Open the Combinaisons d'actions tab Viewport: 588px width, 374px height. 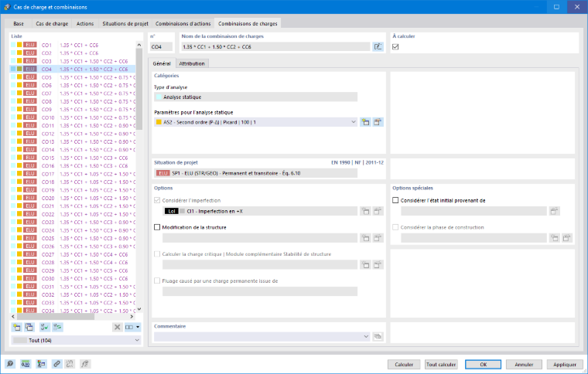(x=183, y=24)
